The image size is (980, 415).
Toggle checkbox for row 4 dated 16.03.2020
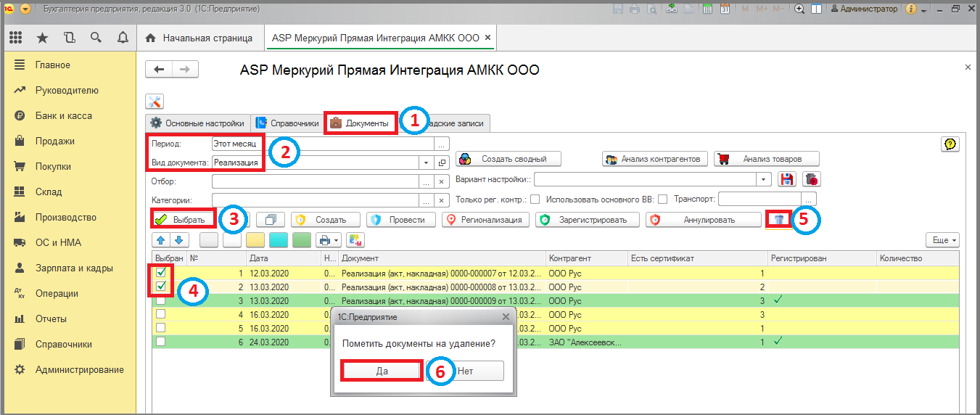(x=161, y=314)
